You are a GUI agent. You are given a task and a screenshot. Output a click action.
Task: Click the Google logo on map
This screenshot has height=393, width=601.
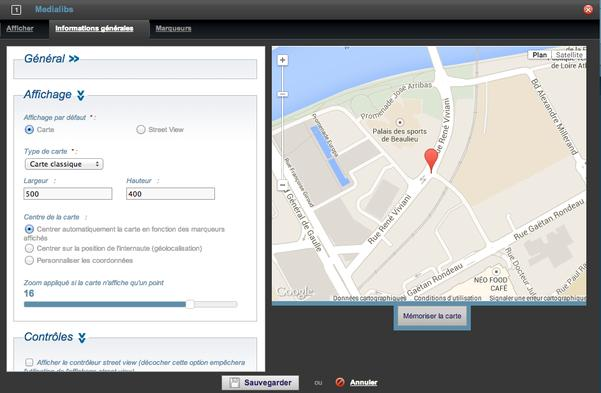pos(295,292)
